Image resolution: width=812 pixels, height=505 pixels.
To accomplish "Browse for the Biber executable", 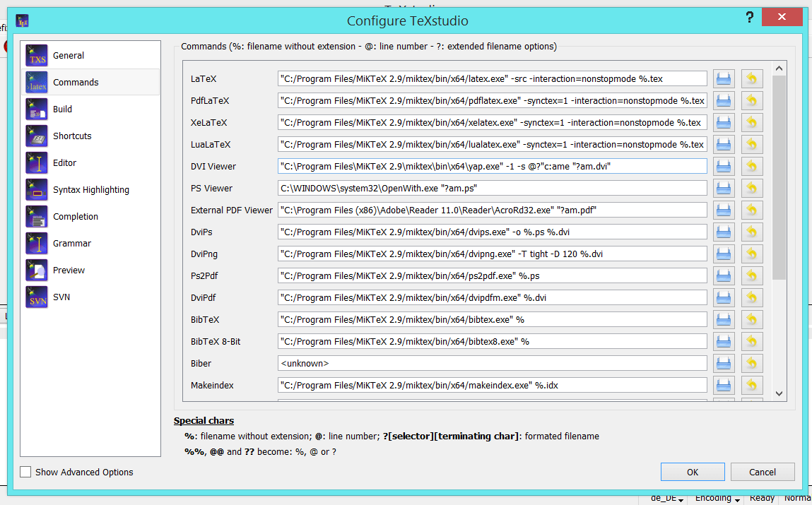I will (724, 363).
